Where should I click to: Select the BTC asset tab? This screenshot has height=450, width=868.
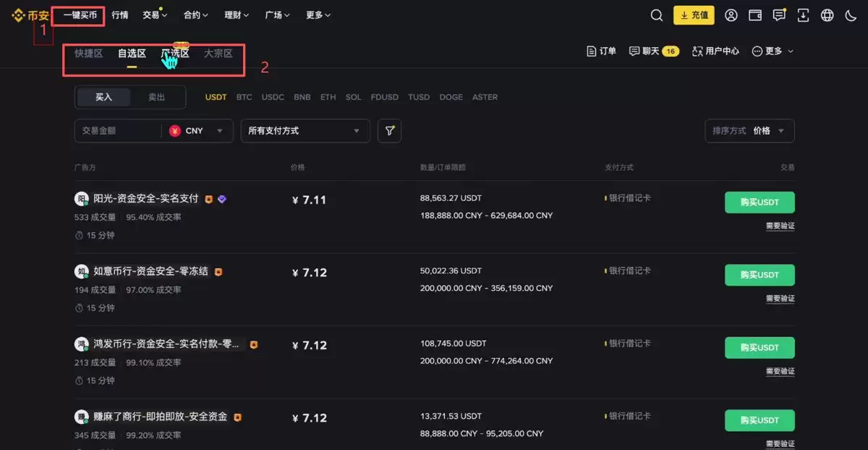[x=244, y=97]
